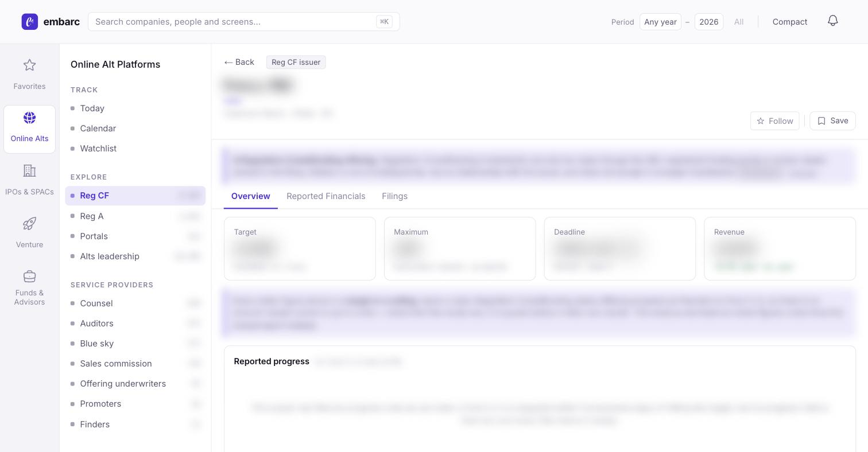Switch to the Reported Financials tab

click(x=326, y=196)
